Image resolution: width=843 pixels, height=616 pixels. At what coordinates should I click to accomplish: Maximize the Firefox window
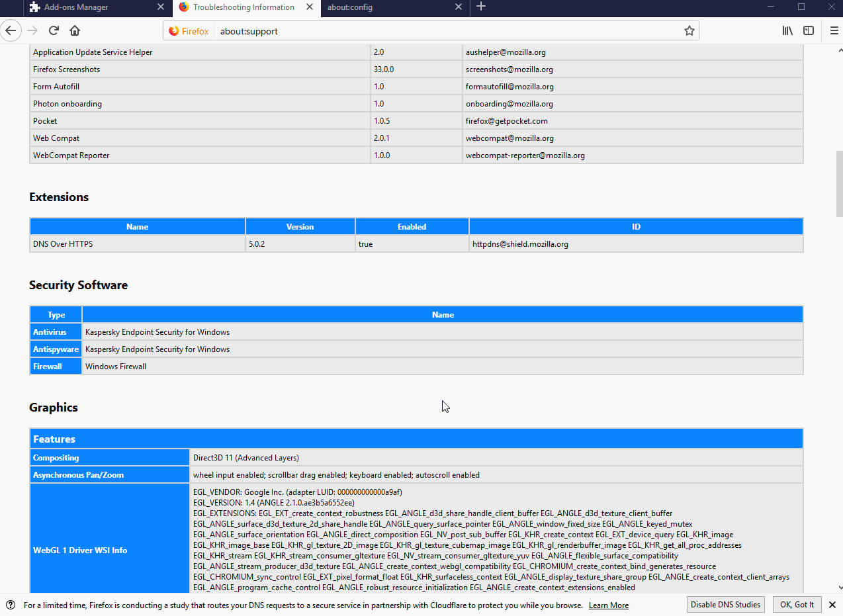[x=801, y=7]
